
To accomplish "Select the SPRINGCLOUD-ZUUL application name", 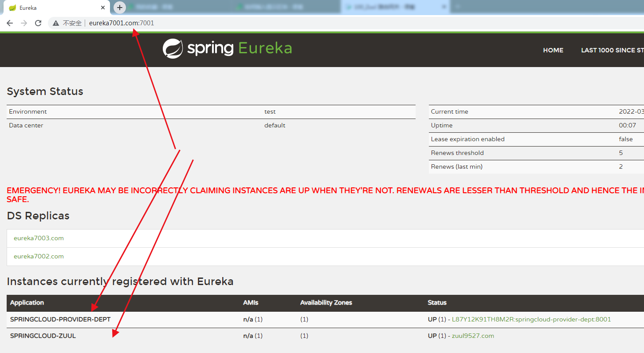I will pyautogui.click(x=43, y=336).
